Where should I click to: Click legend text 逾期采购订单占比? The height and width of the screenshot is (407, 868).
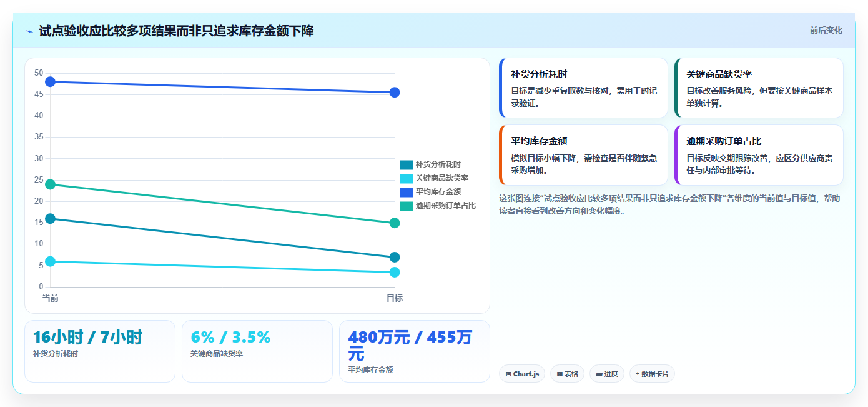446,206
